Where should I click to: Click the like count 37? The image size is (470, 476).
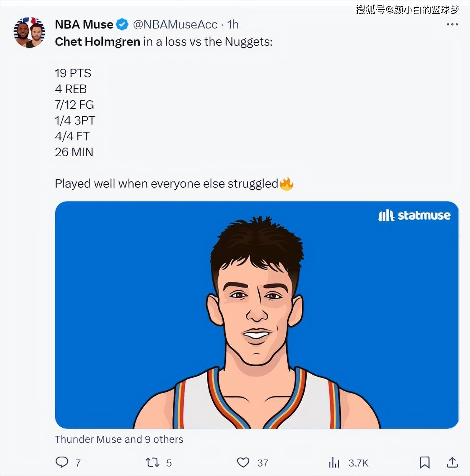(x=263, y=463)
